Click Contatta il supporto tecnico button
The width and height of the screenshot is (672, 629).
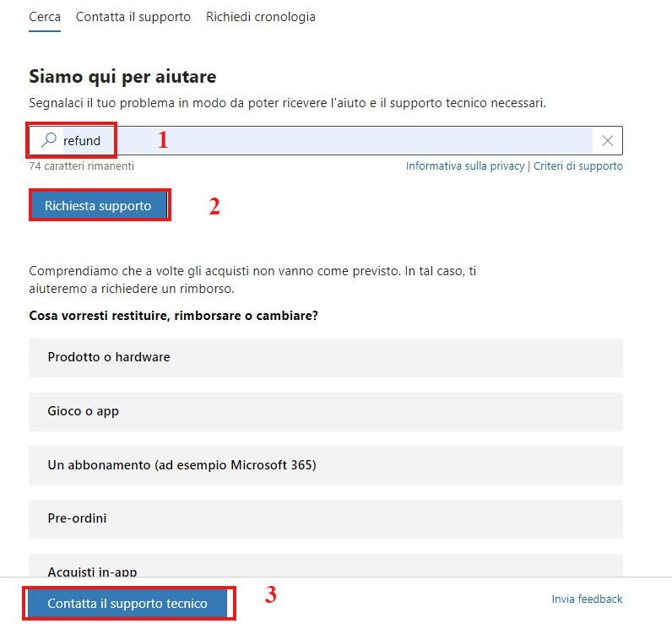tap(127, 604)
